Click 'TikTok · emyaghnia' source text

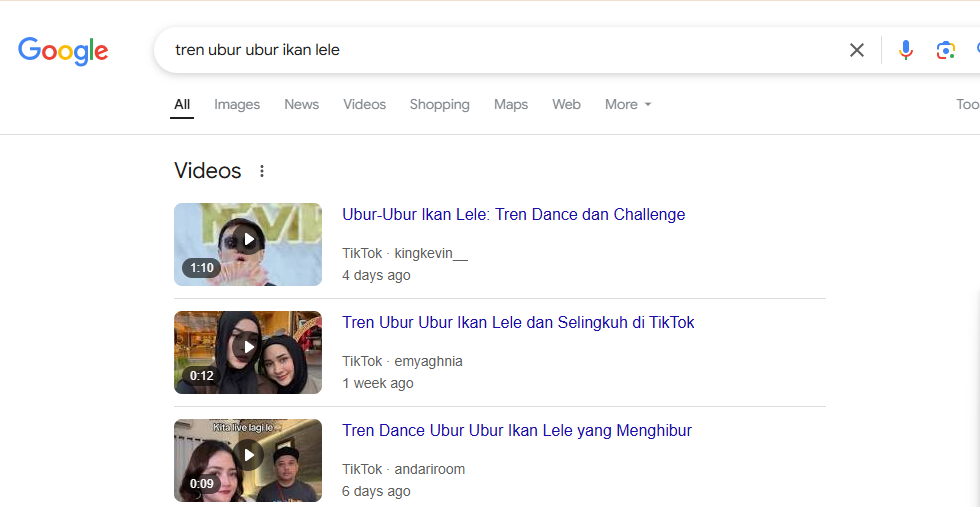click(402, 361)
